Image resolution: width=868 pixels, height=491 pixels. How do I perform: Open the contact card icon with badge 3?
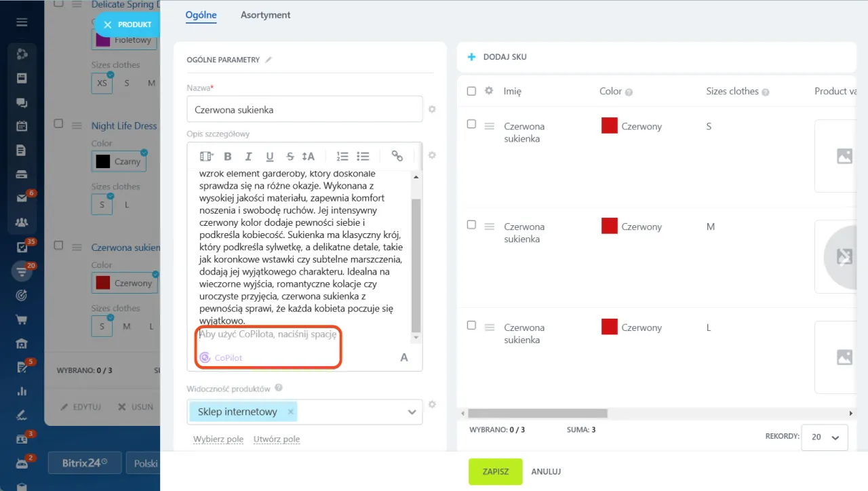[x=22, y=439]
